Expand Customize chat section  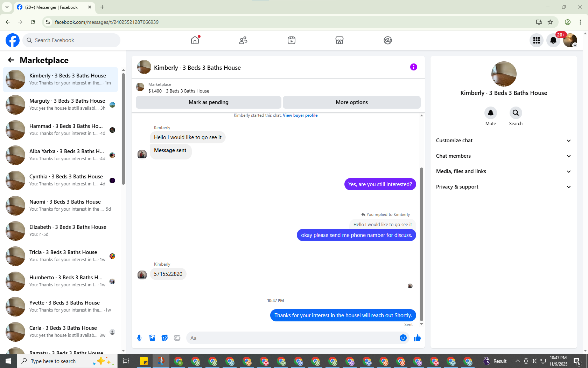point(504,141)
